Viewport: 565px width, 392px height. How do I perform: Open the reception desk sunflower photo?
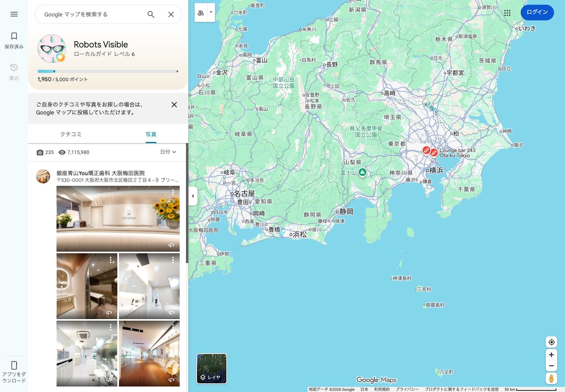[x=118, y=219]
